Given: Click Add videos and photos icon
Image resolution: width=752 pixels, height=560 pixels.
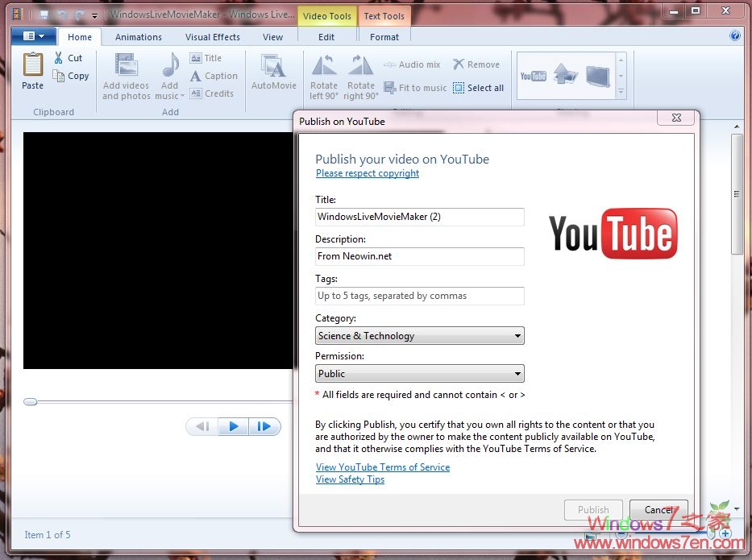Looking at the screenshot, I should pyautogui.click(x=126, y=66).
